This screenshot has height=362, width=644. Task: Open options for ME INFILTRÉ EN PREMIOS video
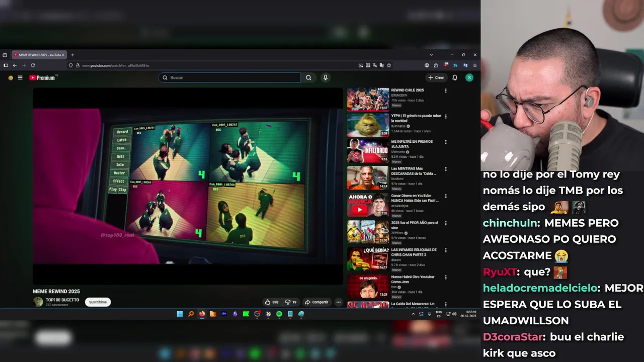[445, 142]
